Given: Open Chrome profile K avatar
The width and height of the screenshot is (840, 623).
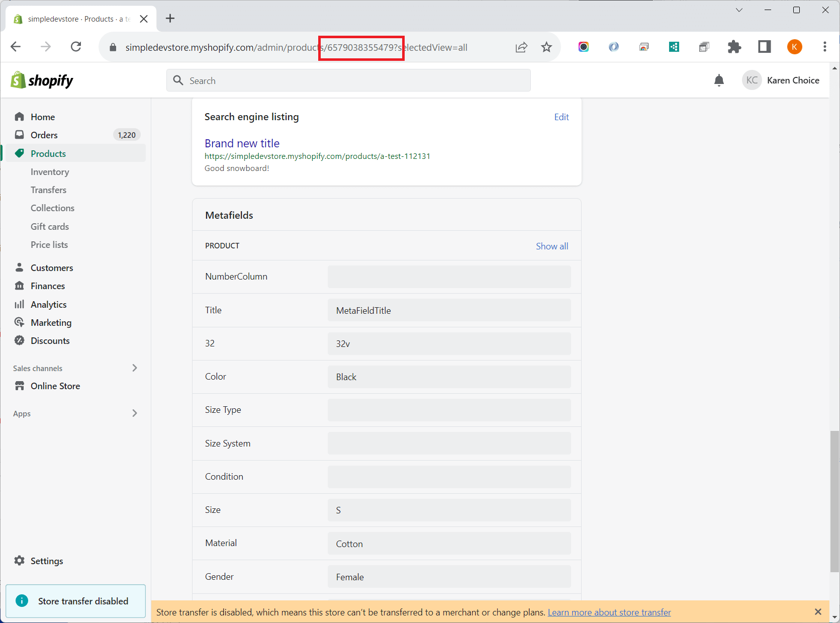Looking at the screenshot, I should click(x=794, y=47).
